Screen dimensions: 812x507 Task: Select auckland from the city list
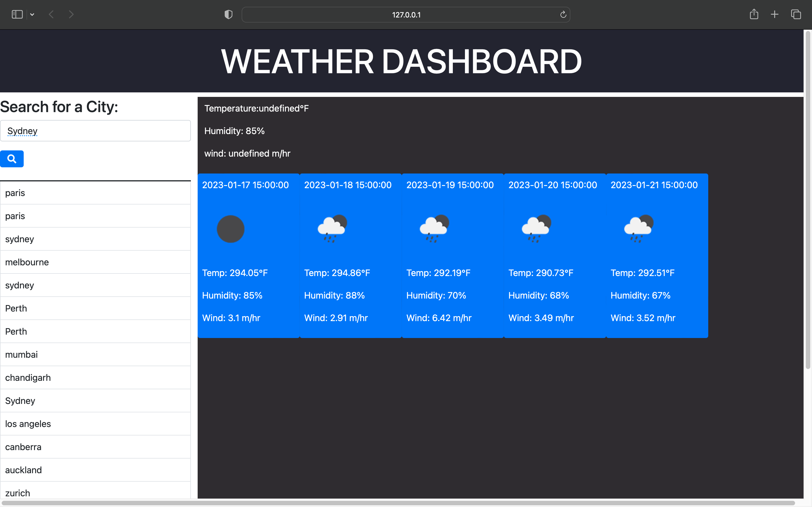pos(23,470)
